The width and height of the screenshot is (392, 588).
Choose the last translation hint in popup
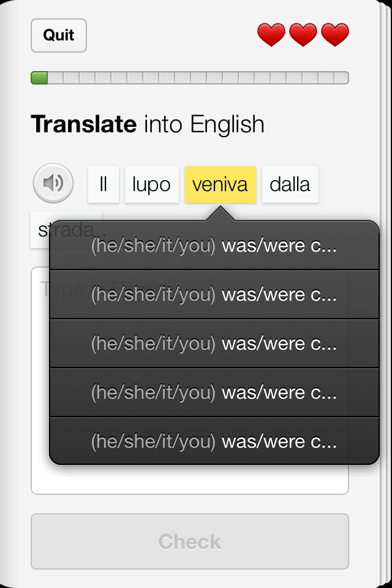214,442
